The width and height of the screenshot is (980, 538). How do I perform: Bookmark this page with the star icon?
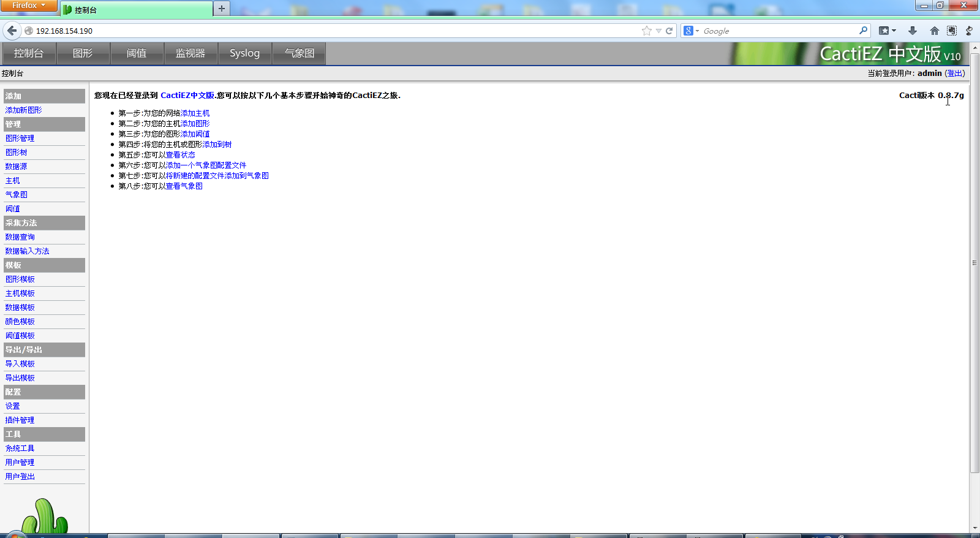(x=646, y=31)
